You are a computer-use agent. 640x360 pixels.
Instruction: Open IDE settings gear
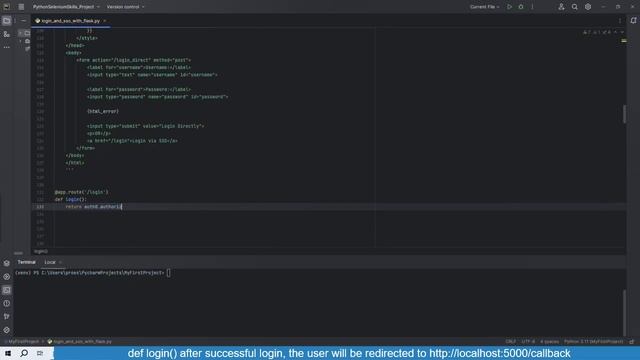pos(588,7)
